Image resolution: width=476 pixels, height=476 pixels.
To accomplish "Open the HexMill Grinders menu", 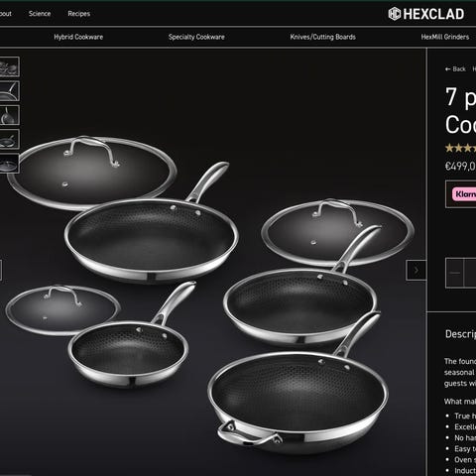I will pyautogui.click(x=445, y=37).
